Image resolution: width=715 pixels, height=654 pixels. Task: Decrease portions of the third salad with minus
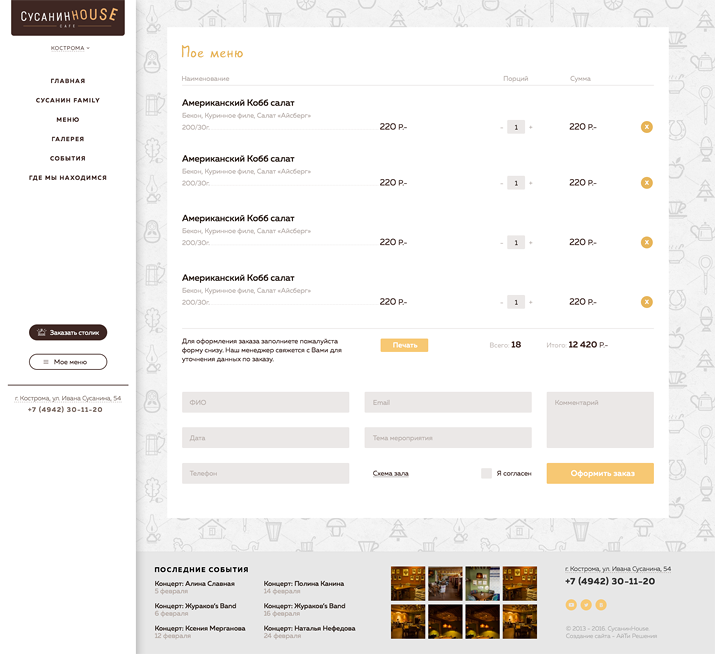[502, 243]
